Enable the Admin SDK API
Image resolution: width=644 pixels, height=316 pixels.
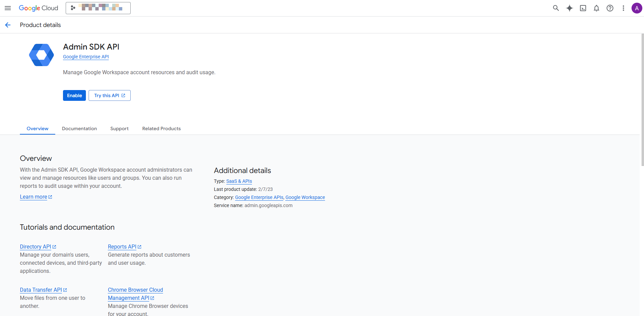[x=74, y=95]
